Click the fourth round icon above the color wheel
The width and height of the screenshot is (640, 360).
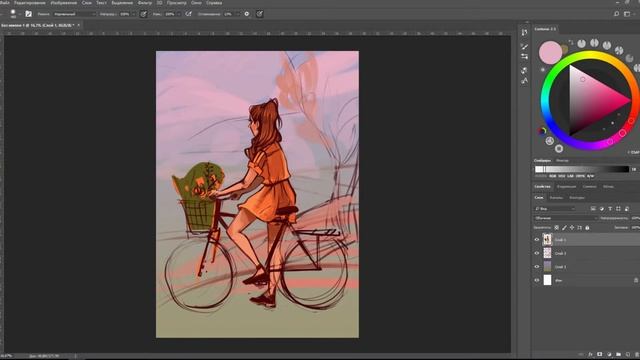click(x=619, y=51)
